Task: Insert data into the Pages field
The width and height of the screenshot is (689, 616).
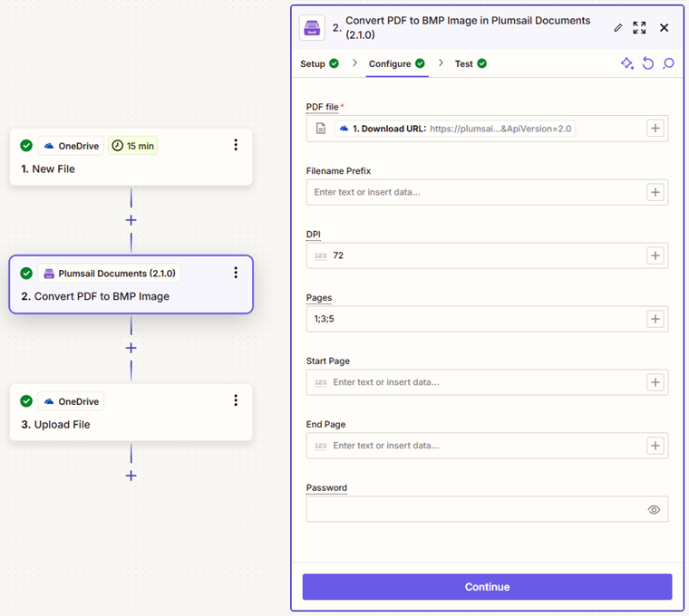Action: click(655, 319)
